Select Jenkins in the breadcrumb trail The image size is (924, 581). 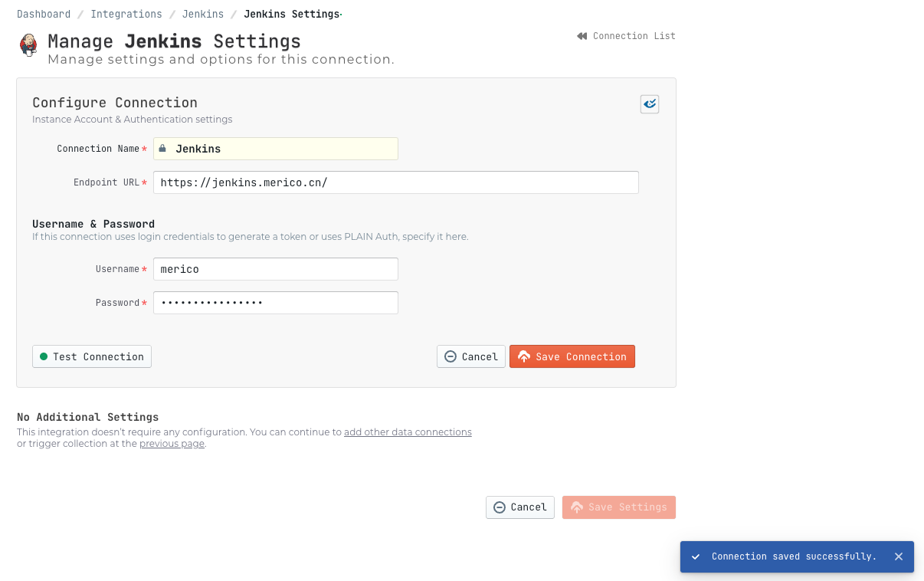tap(203, 14)
